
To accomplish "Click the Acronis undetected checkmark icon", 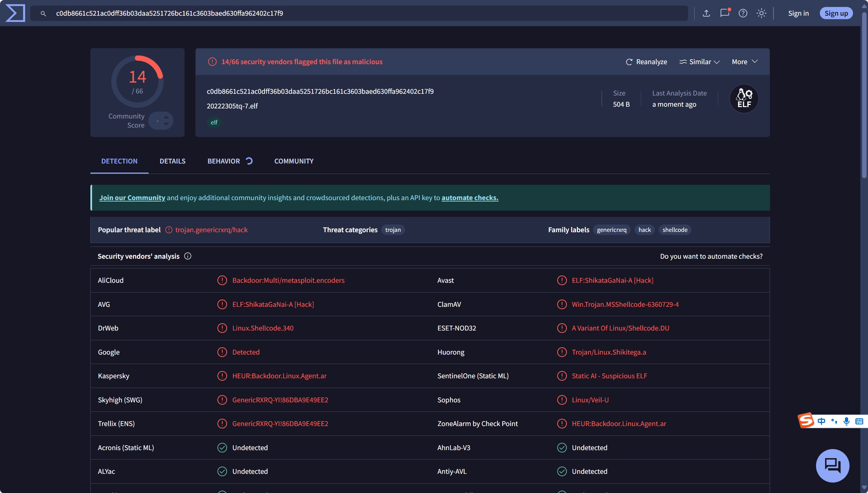I will [x=222, y=448].
